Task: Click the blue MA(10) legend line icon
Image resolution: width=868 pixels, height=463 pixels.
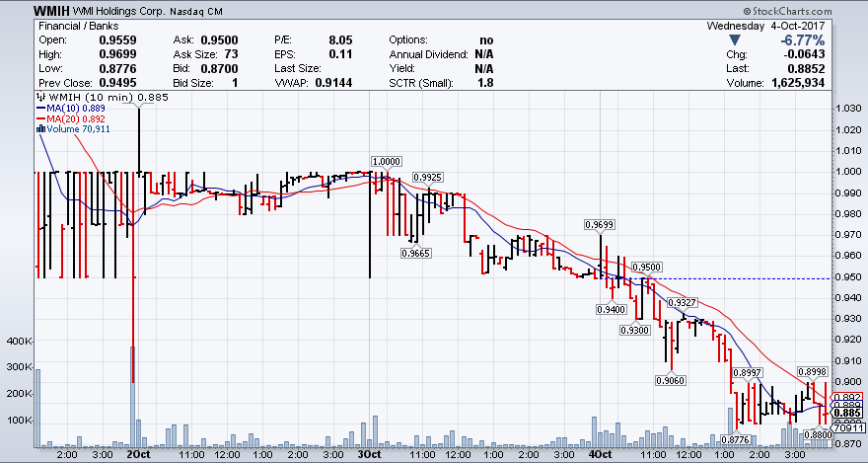Action: coord(39,108)
